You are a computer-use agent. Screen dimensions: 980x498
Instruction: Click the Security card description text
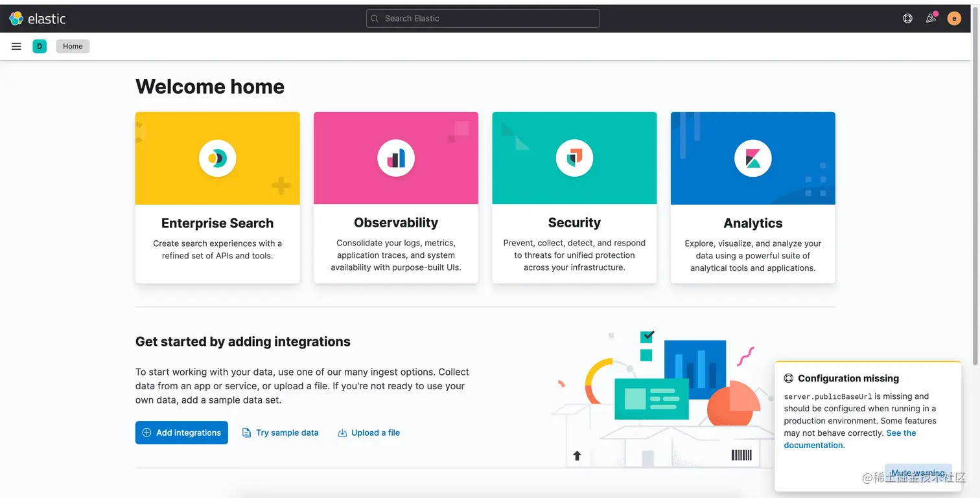[574, 255]
